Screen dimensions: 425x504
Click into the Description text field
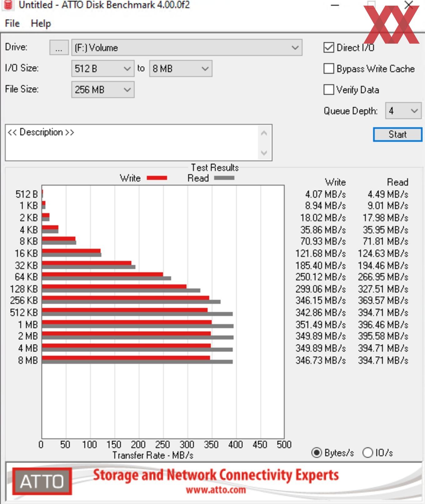(x=131, y=143)
